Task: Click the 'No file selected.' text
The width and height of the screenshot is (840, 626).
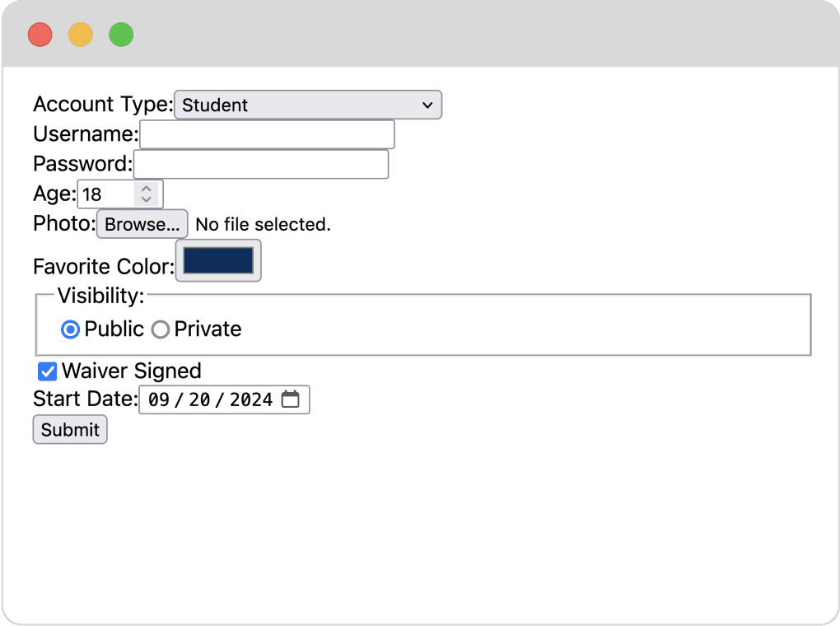Action: point(263,224)
